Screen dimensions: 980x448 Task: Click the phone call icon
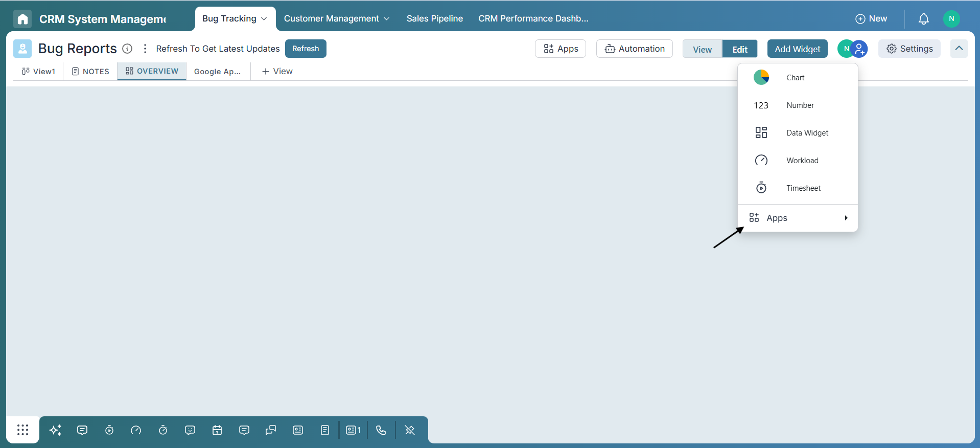[x=381, y=430]
